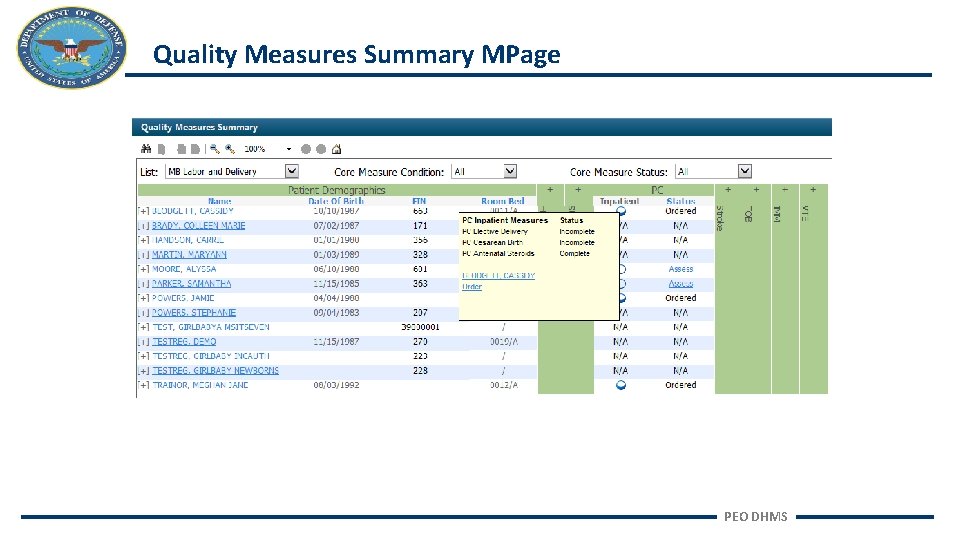Click the Assess link in the PARKER row

pyautogui.click(x=681, y=283)
